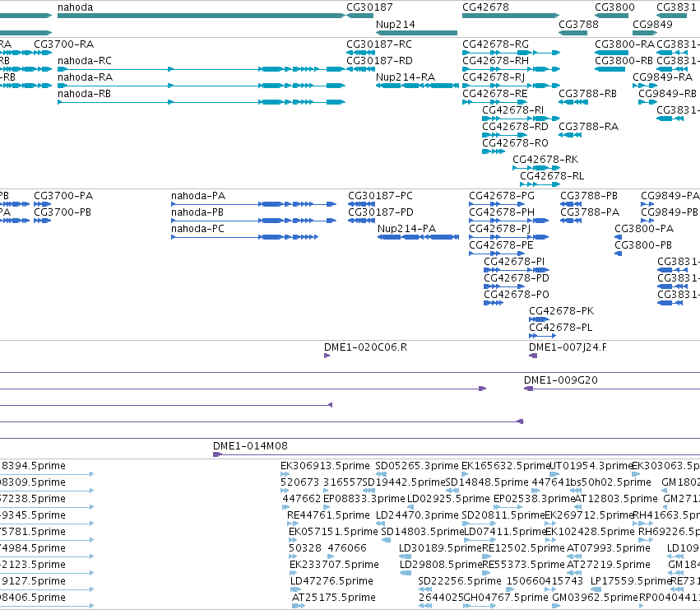The image size is (700, 610).
Task: Select the CG9849-RA transcript label
Action: [662, 77]
